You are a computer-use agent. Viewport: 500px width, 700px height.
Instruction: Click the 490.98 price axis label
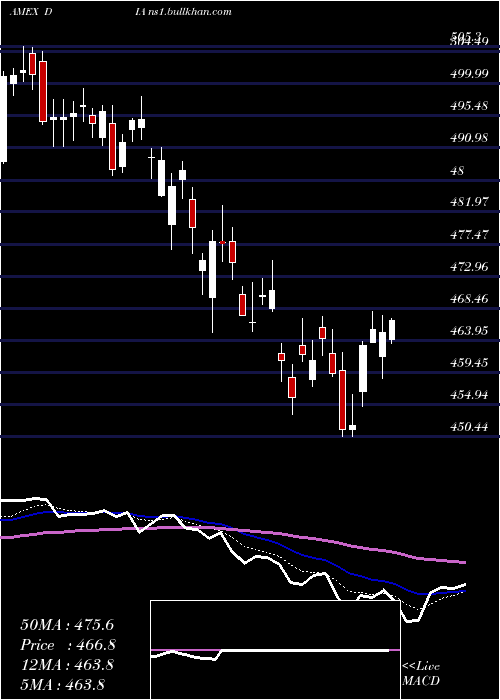point(469,138)
